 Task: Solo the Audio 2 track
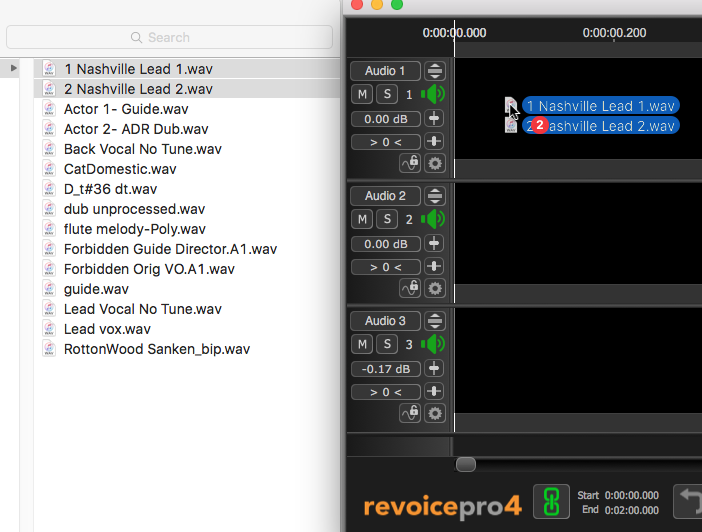(x=386, y=219)
